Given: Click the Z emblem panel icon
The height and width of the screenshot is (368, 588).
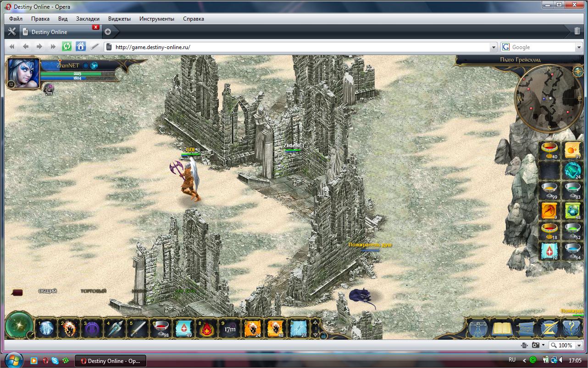Looking at the screenshot, I should point(549,329).
